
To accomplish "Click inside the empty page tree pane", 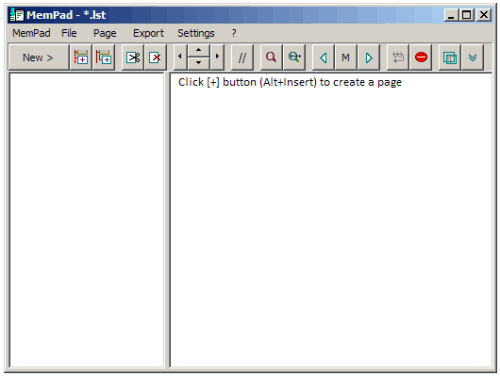I will tap(87, 220).
